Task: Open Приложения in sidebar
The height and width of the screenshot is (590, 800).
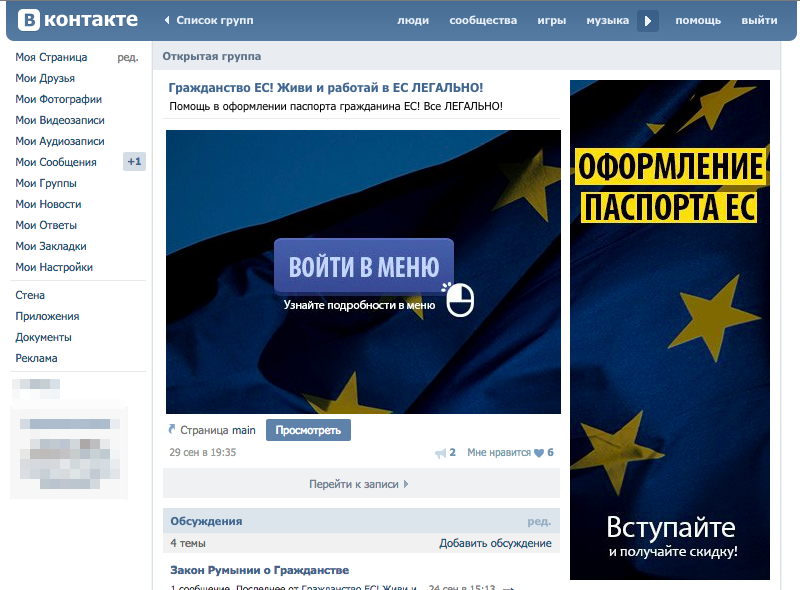Action: point(47,316)
